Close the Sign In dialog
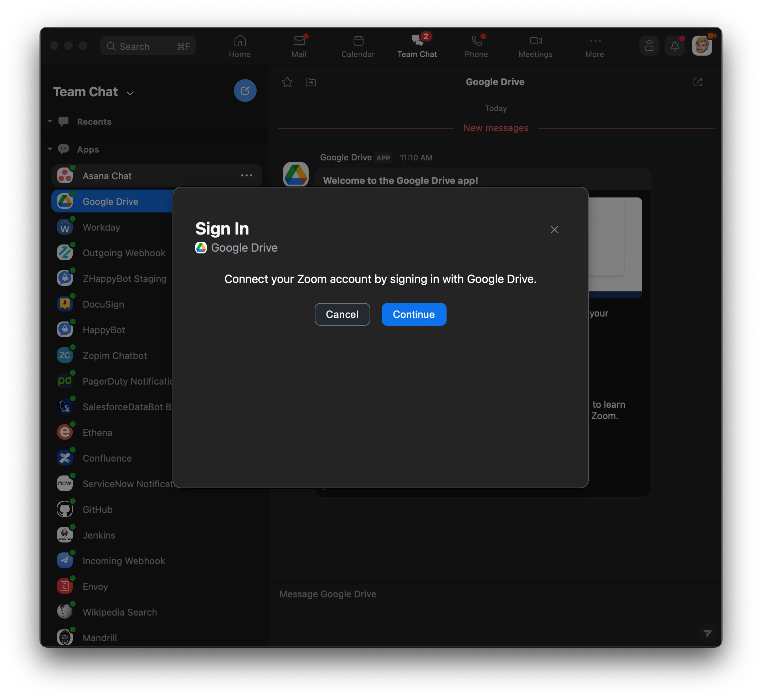 [x=554, y=230]
